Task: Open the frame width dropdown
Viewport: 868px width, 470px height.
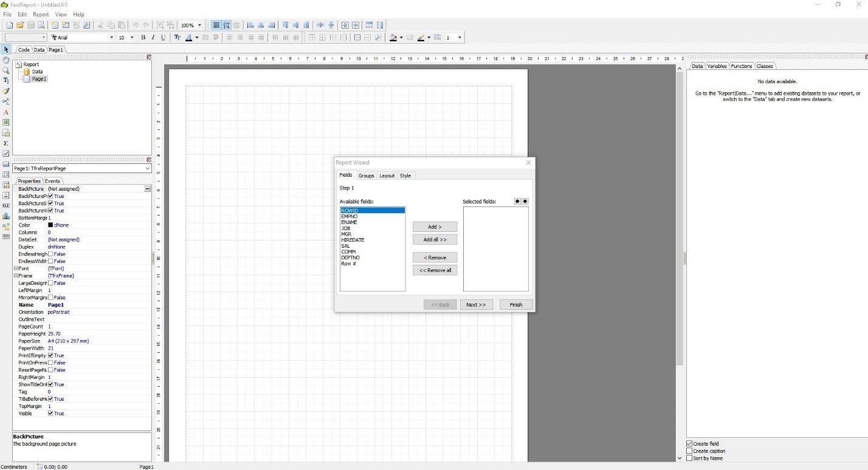Action: (x=460, y=38)
